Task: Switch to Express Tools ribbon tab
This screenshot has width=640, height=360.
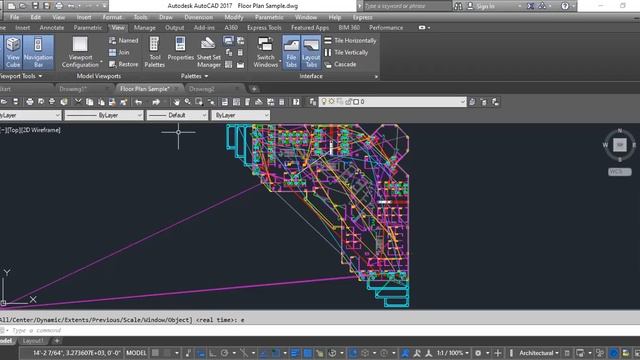Action: click(264, 27)
